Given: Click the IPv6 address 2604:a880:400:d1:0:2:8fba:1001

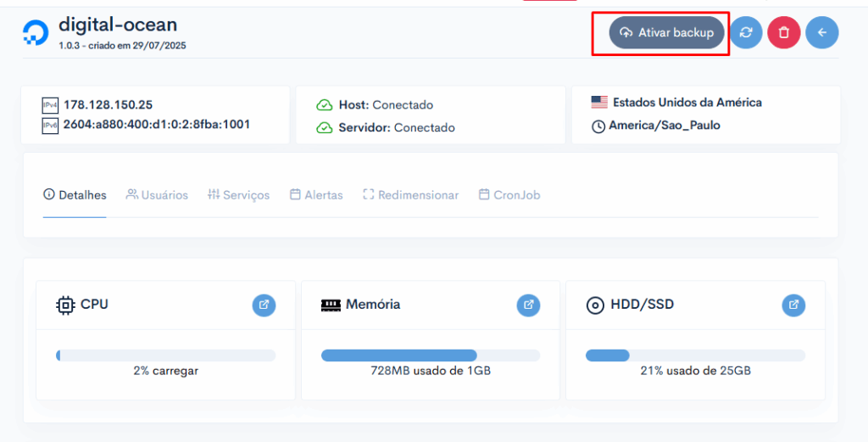Looking at the screenshot, I should (x=157, y=125).
